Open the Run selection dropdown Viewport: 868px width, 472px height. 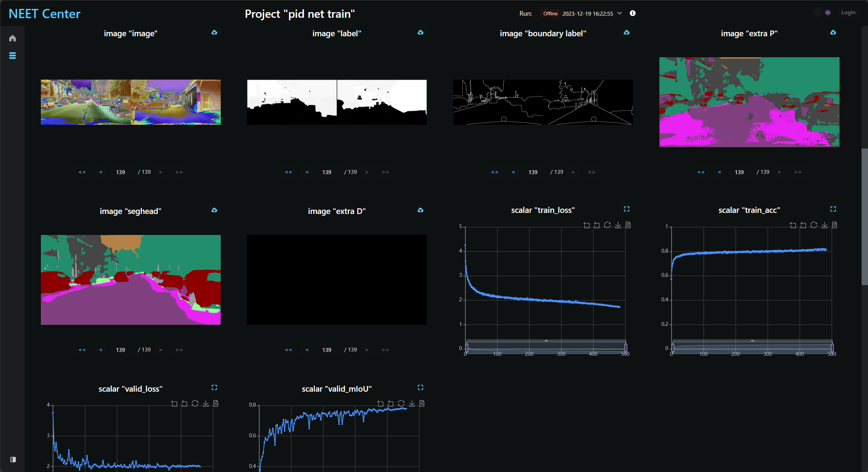pos(619,14)
